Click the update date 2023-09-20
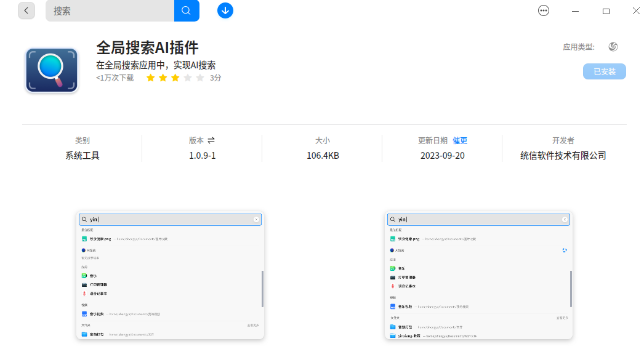Image resolution: width=644 pixels, height=357 pixels. pyautogui.click(x=442, y=156)
